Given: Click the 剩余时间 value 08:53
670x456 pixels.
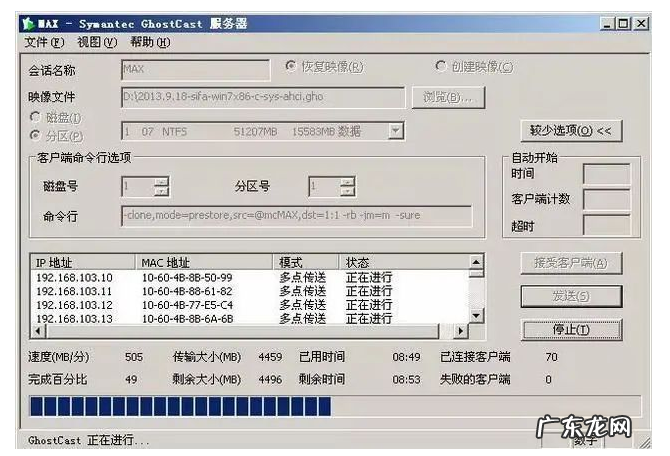Looking at the screenshot, I should 406,380.
